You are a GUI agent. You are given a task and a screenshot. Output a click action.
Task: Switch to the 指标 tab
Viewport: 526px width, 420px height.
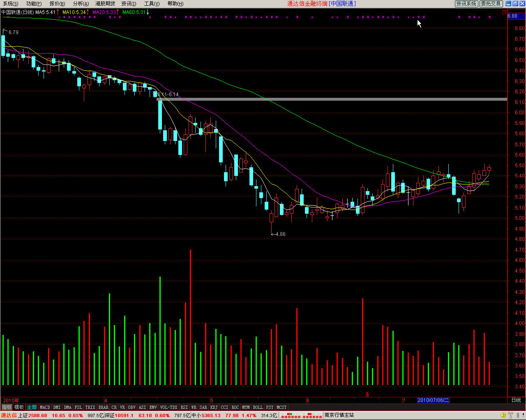[x=7, y=407]
